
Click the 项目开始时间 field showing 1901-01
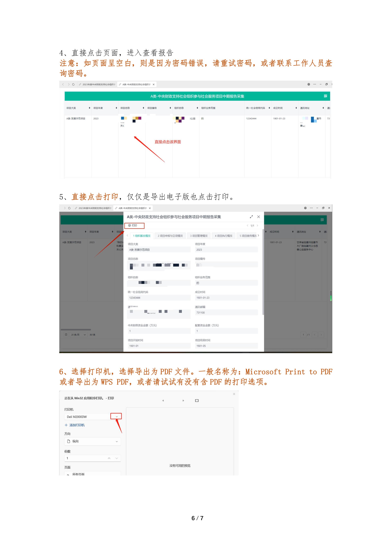pos(159,346)
